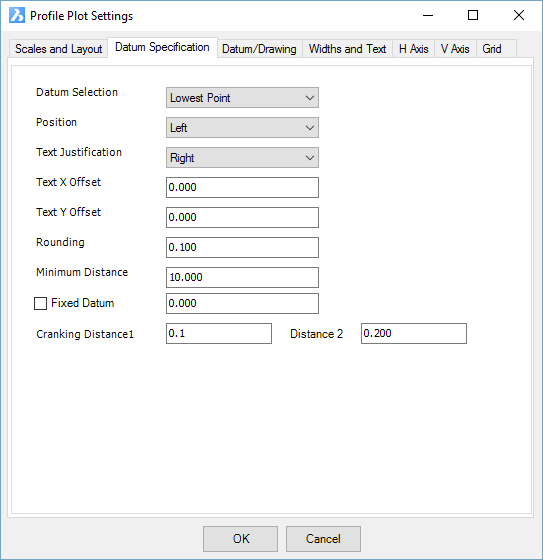This screenshot has width=543, height=560.
Task: Click the Cancel button
Action: click(x=323, y=539)
